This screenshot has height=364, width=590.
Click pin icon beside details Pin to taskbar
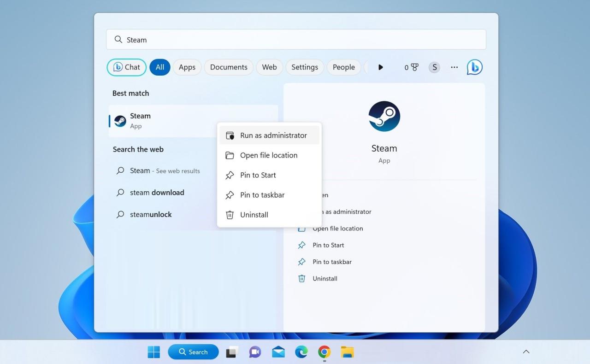point(301,262)
